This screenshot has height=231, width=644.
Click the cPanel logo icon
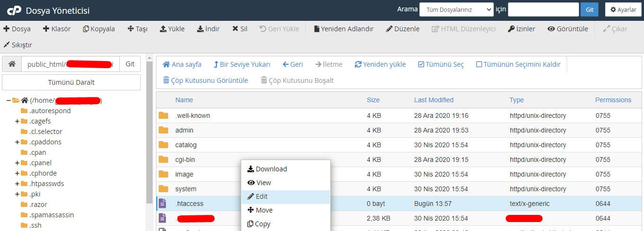[14, 10]
